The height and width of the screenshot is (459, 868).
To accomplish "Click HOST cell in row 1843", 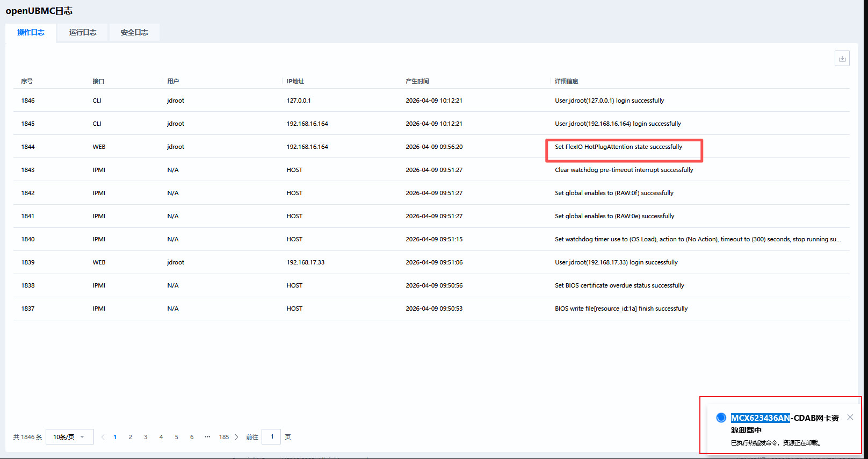I will click(x=294, y=170).
